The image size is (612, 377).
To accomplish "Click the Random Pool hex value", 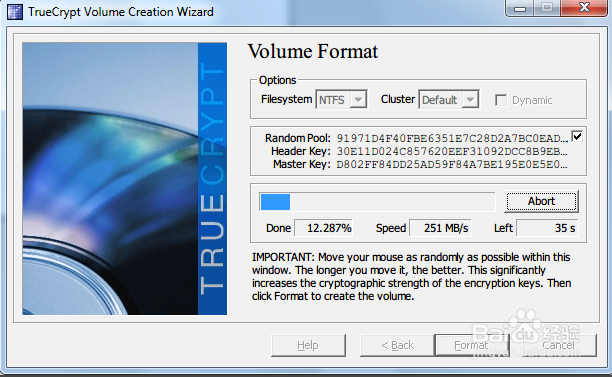I will 452,139.
